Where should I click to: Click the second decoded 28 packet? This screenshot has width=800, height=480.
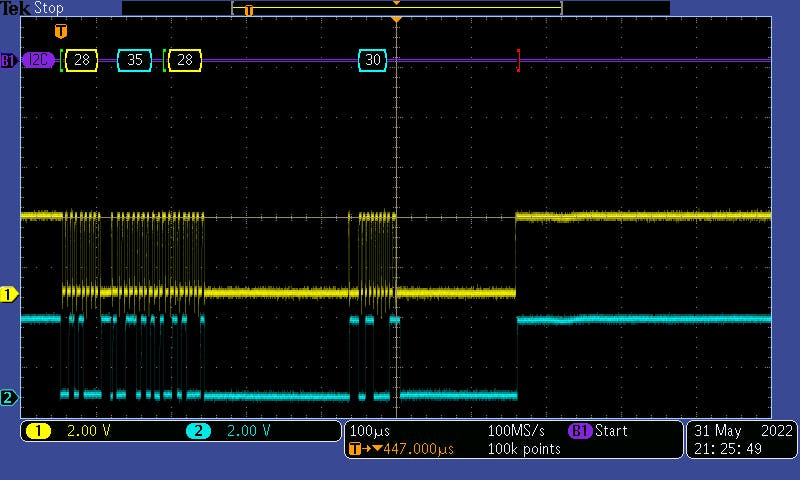coord(185,60)
